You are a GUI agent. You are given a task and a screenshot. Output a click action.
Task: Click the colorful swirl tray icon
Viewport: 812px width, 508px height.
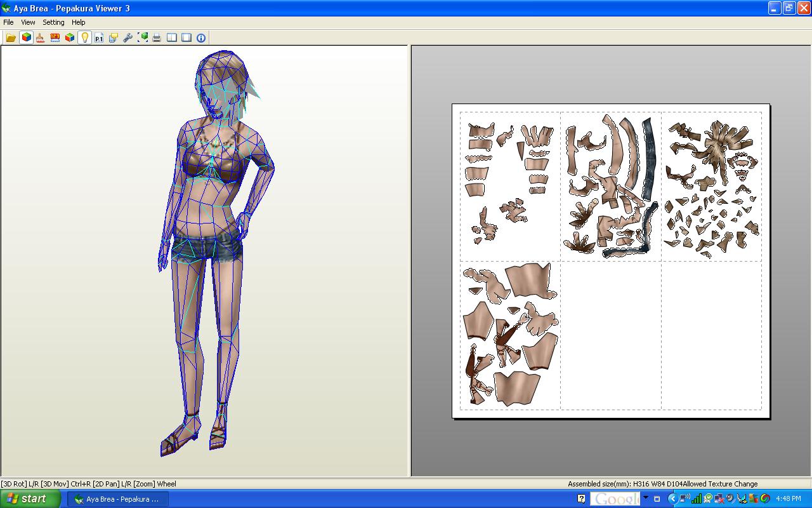pyautogui.click(x=766, y=498)
